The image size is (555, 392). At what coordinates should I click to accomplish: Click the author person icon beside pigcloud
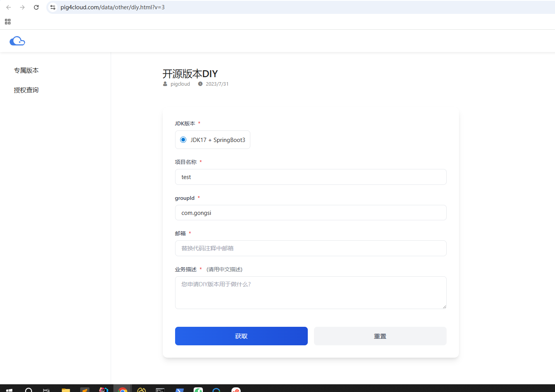pyautogui.click(x=165, y=84)
